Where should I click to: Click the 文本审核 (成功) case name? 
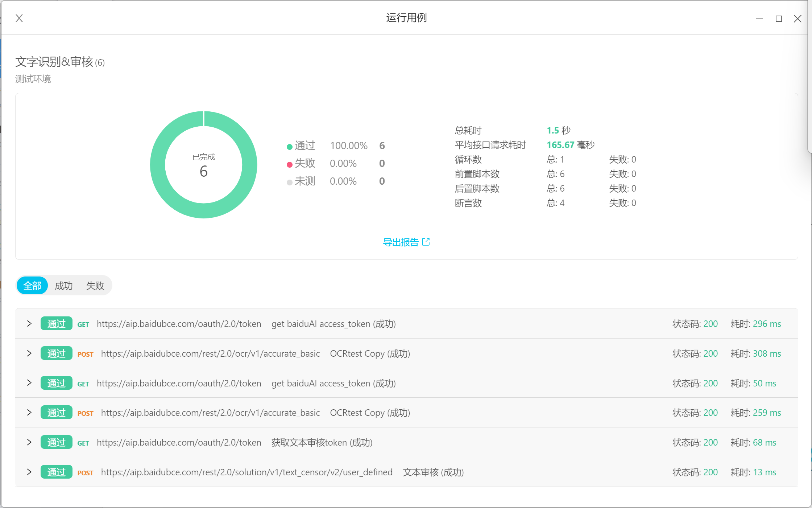pos(433,472)
